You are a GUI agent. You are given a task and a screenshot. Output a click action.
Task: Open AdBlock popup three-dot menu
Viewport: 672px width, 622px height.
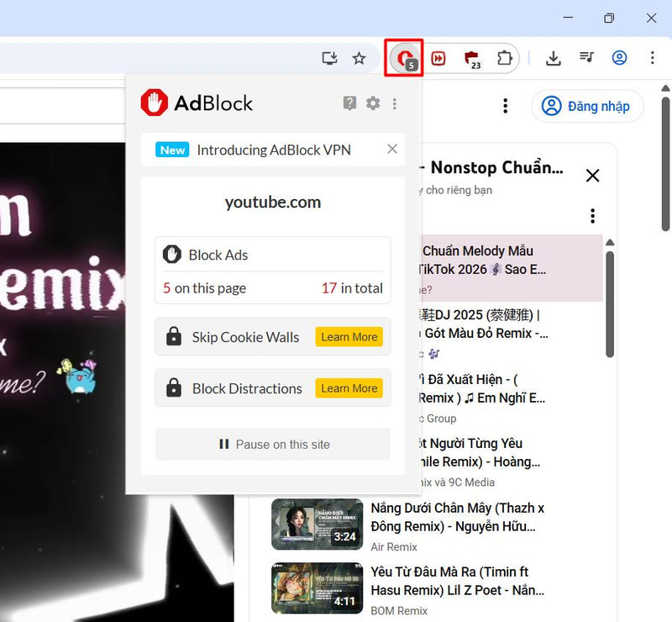[395, 103]
